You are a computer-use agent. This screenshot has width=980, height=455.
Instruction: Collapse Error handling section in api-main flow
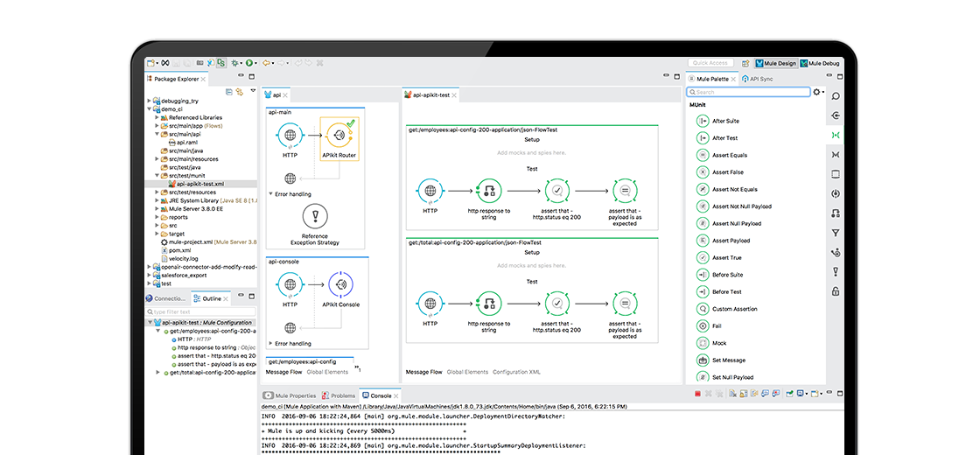(270, 193)
